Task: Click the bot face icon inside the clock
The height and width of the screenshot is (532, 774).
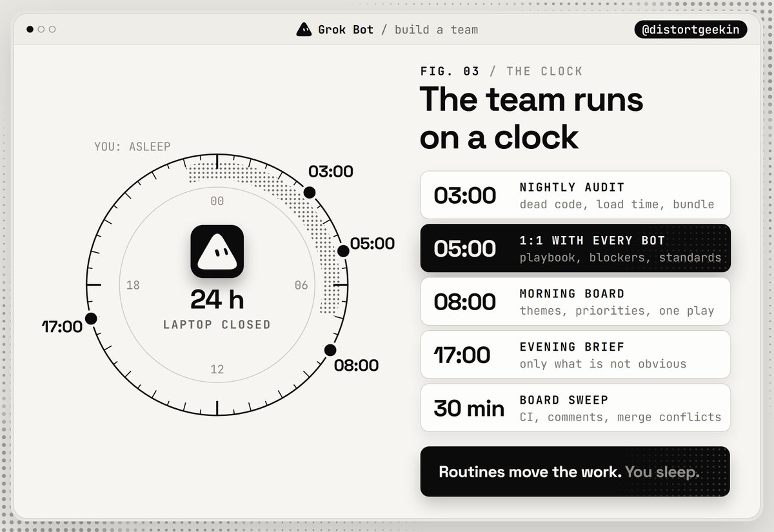Action: click(217, 251)
